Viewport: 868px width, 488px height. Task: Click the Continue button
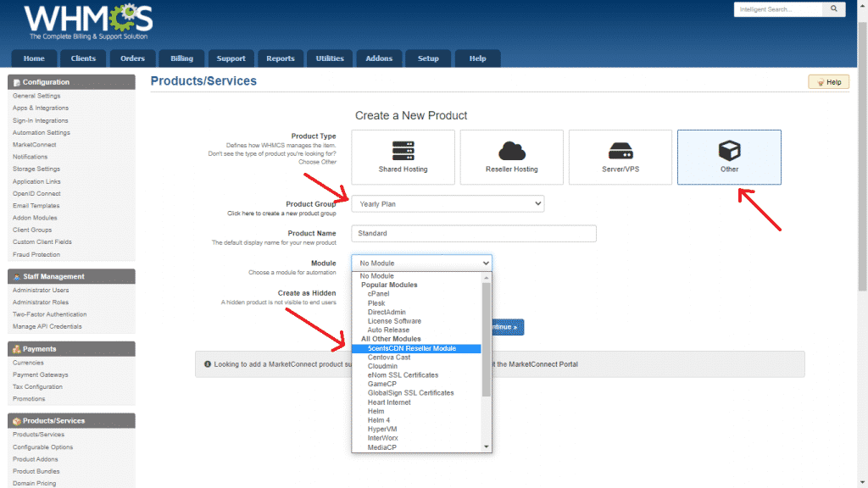click(x=508, y=327)
